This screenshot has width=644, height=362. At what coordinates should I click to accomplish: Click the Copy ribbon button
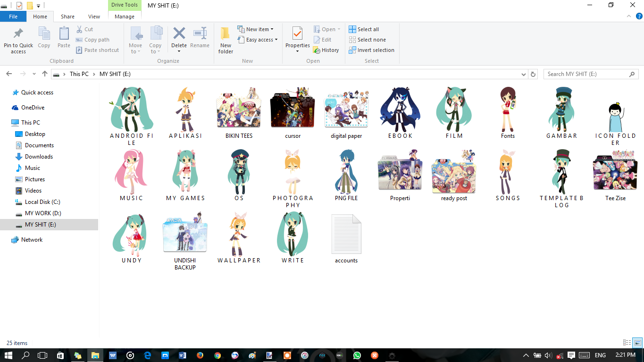(x=44, y=38)
